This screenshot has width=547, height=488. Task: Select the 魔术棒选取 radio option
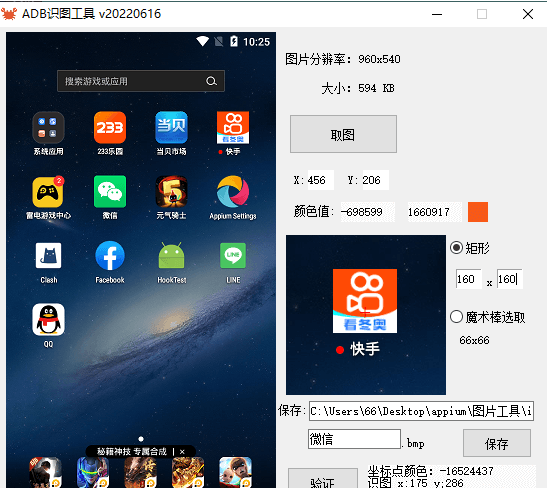click(456, 317)
